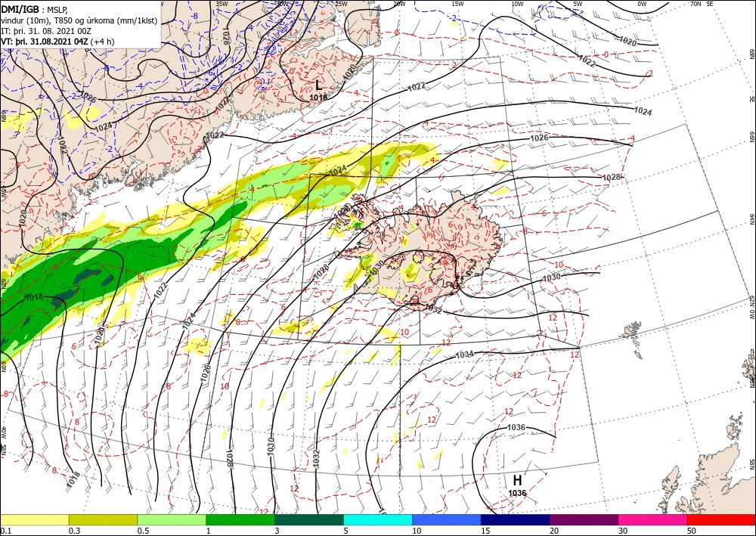Click the '1028' isobar label northeast of Iceland

pyautogui.click(x=612, y=178)
